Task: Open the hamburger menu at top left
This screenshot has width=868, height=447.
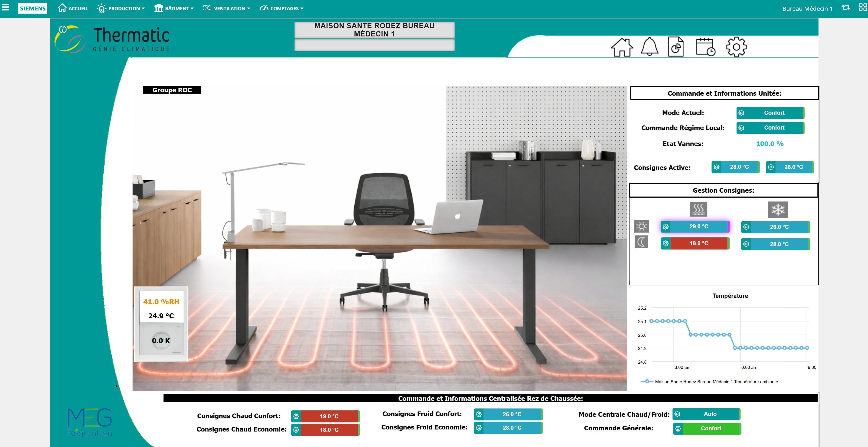Action: coord(6,8)
